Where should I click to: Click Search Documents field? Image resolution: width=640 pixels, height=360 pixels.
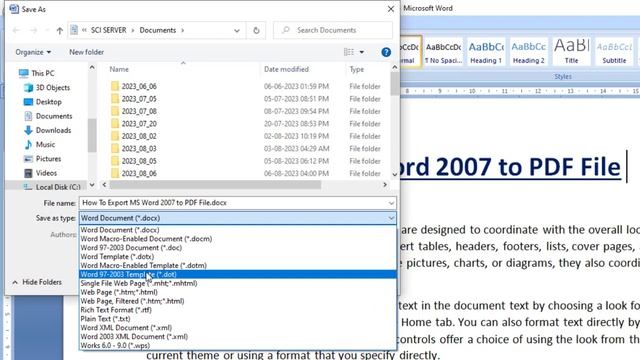pos(333,30)
